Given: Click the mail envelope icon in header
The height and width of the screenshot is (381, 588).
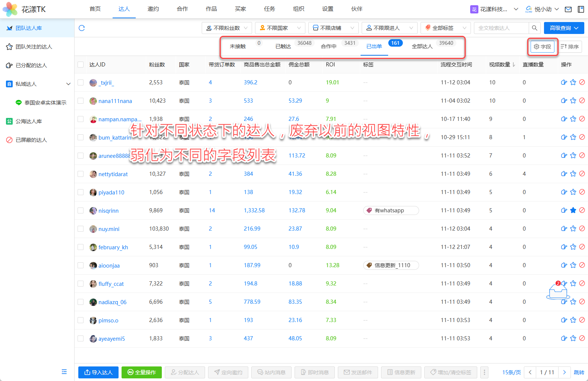Looking at the screenshot, I should click(x=568, y=9).
